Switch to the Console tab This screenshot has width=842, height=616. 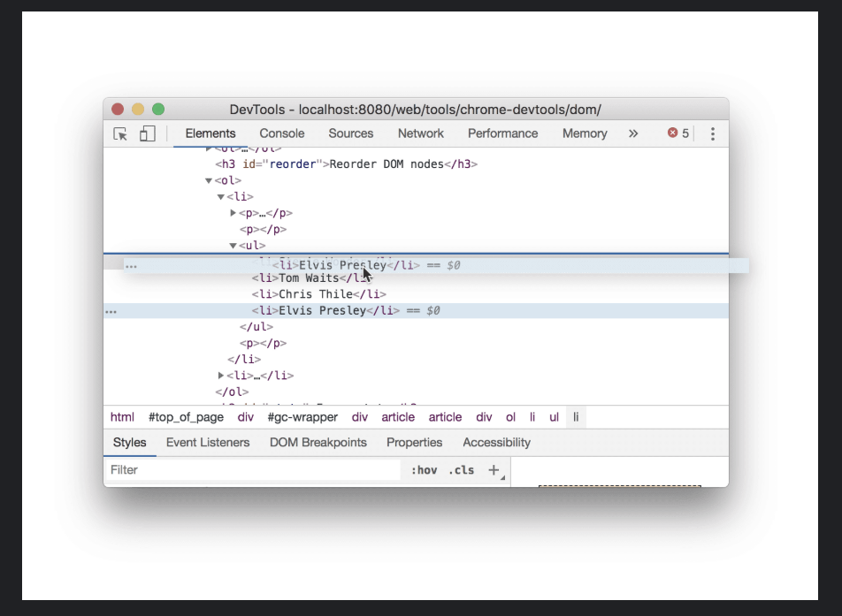click(281, 133)
